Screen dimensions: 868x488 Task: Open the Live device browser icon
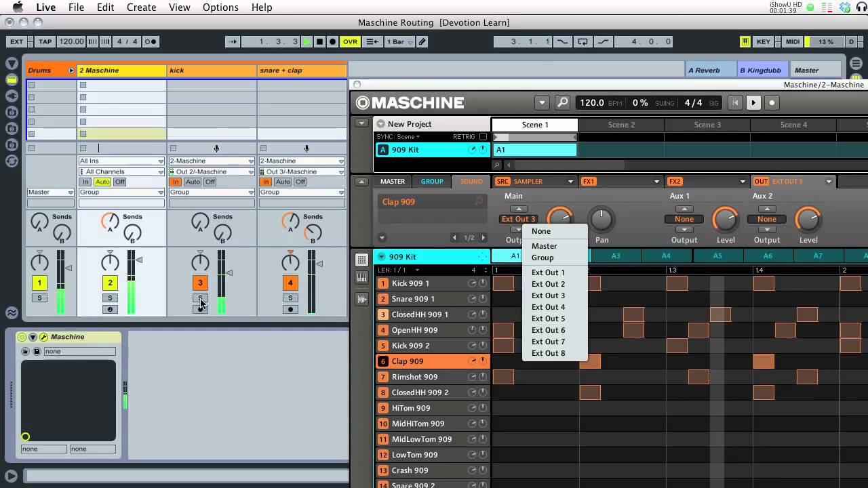click(12, 80)
